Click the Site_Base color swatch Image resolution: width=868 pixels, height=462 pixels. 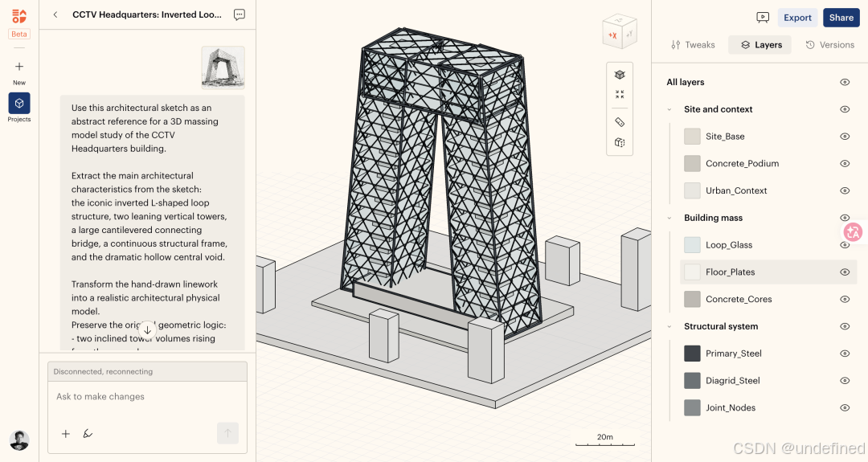pyautogui.click(x=692, y=137)
